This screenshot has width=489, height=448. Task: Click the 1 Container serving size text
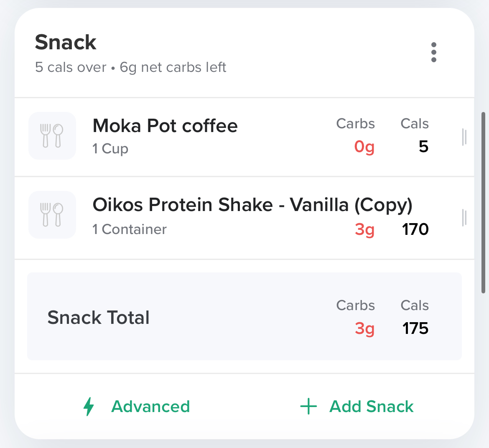pos(130,229)
